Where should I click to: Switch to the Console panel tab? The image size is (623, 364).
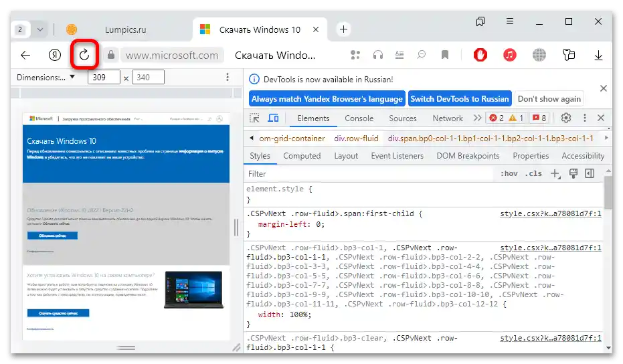[x=359, y=118]
